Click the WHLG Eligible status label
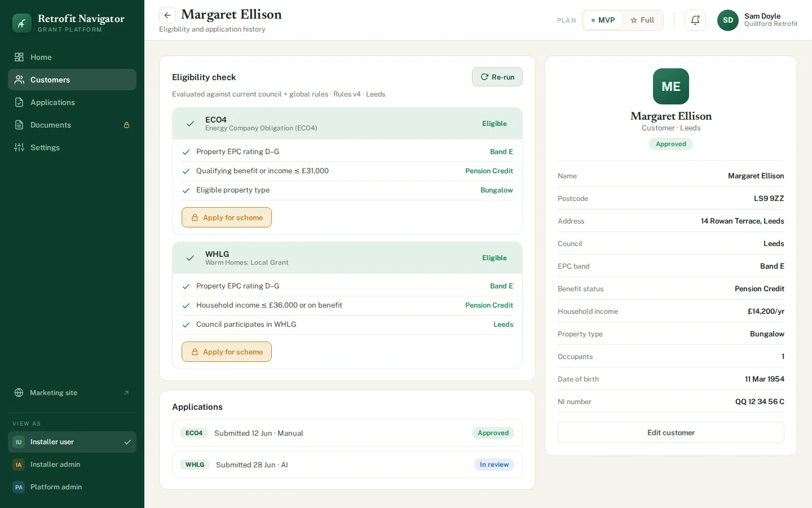Screen dimensions: 812x508 495,258
